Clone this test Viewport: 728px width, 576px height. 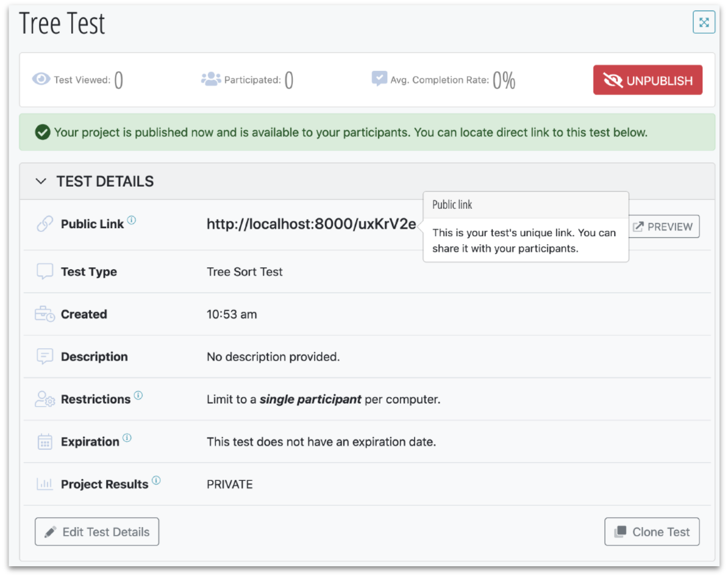[652, 531]
